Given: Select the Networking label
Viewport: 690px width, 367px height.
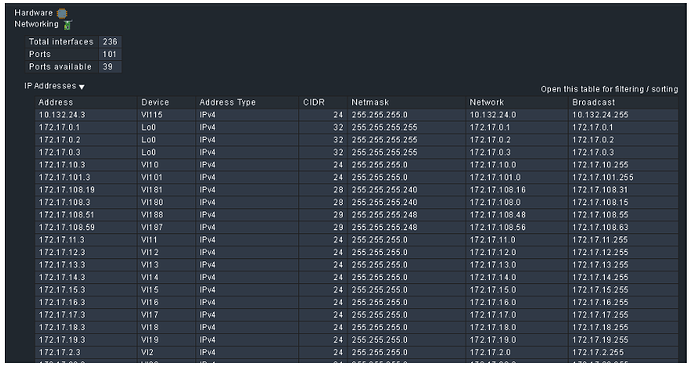Looking at the screenshot, I should (36, 24).
